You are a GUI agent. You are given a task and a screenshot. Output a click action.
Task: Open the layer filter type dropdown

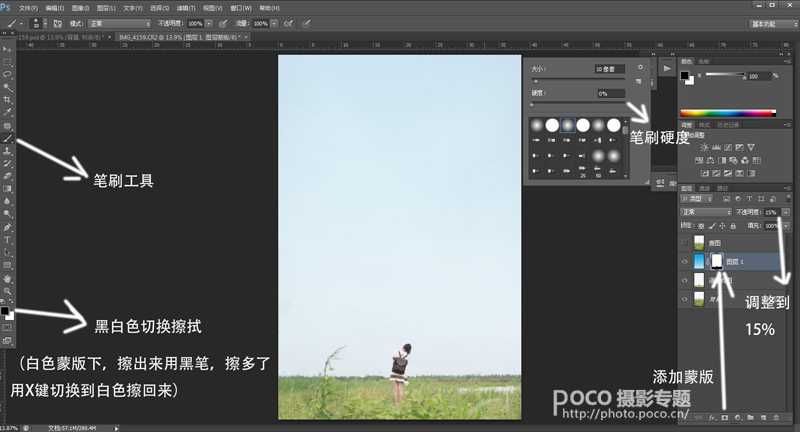(x=697, y=199)
